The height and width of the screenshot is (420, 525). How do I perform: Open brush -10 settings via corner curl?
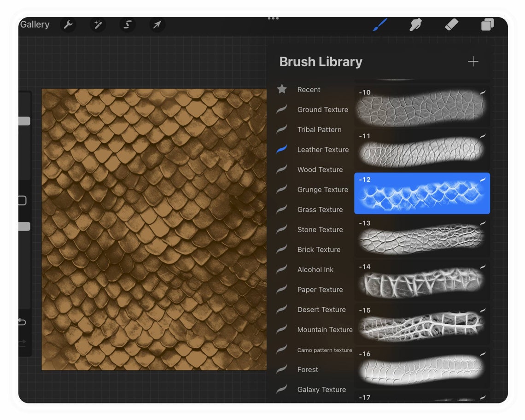tap(483, 92)
